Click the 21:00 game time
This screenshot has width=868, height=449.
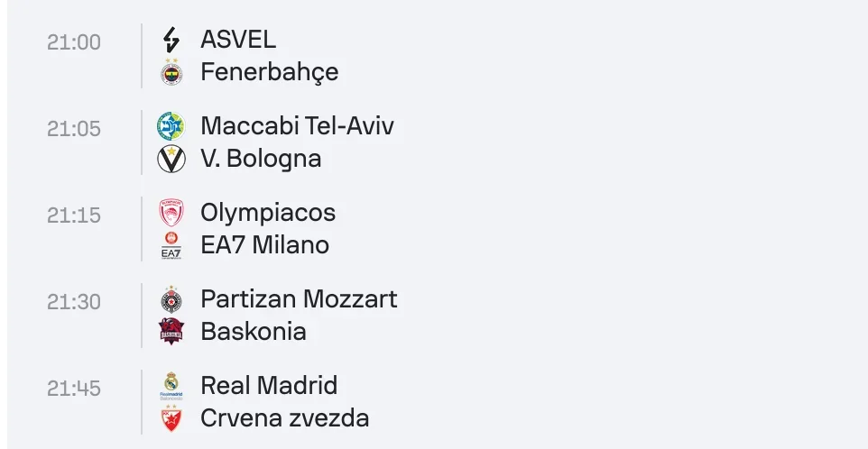click(74, 42)
